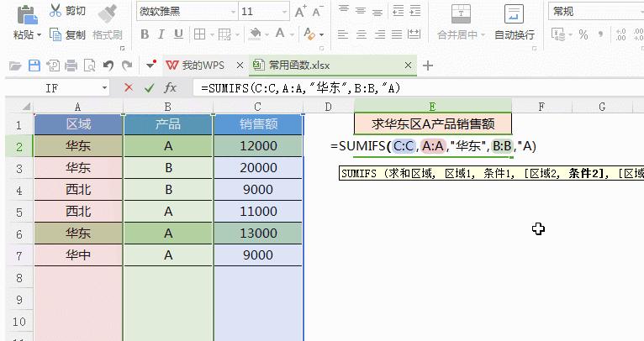Click the Paste (粘贴) clipboard icon
This screenshot has width=644, height=341.
[x=28, y=14]
